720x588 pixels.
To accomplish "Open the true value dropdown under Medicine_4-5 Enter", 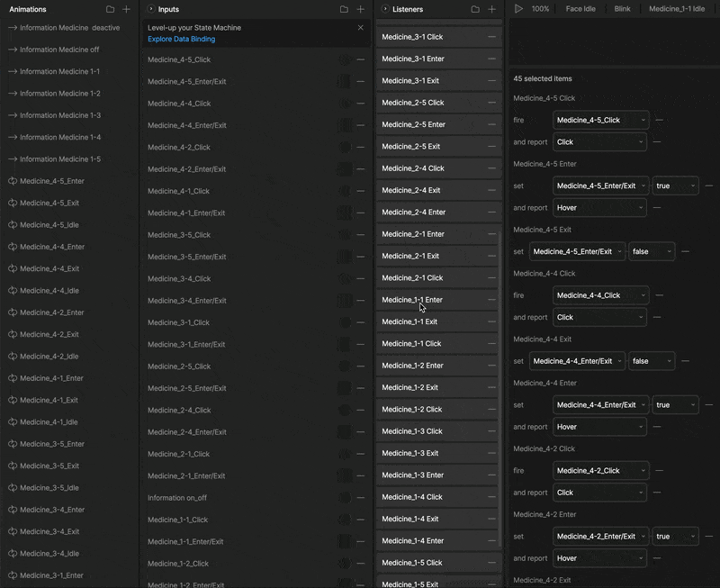I will (675, 185).
